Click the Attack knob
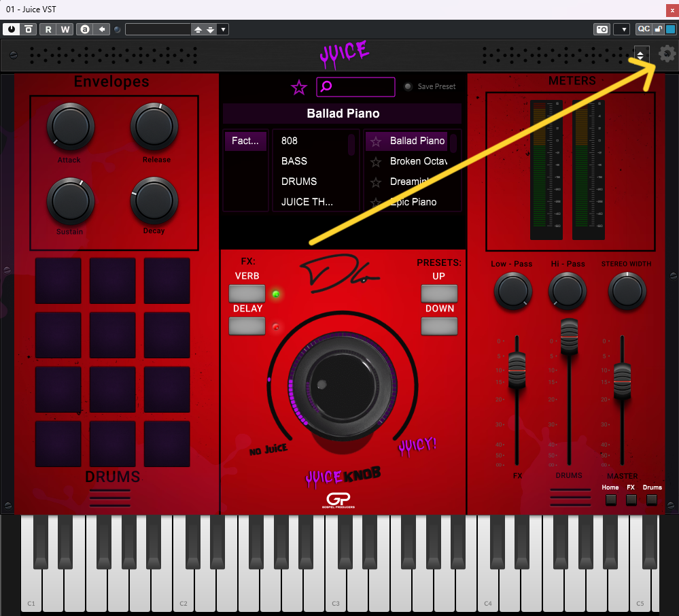The height and width of the screenshot is (616, 679). (70, 126)
